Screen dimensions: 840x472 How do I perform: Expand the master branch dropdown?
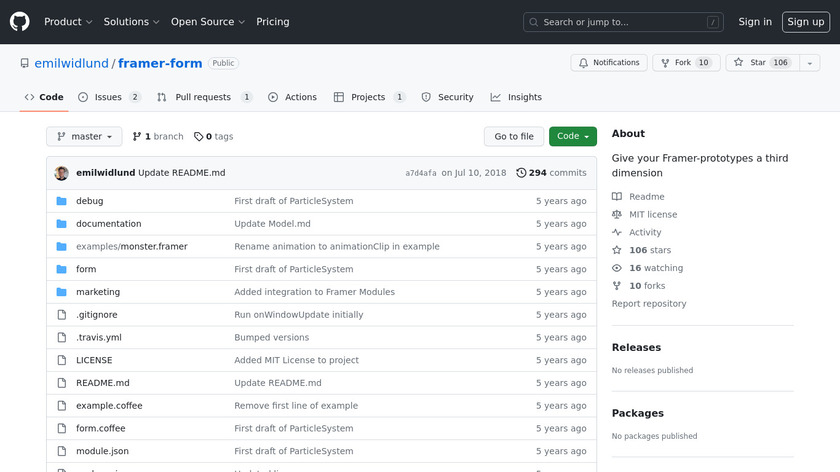tap(84, 137)
